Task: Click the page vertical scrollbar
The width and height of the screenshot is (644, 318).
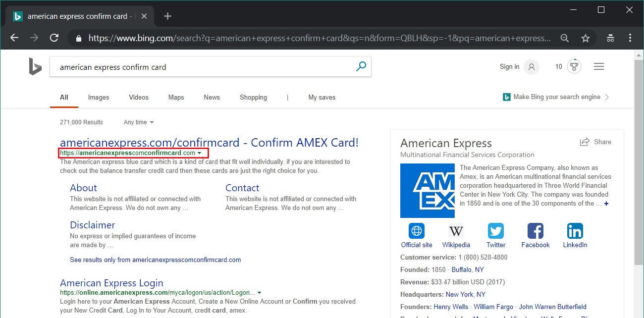Action: coord(639,163)
